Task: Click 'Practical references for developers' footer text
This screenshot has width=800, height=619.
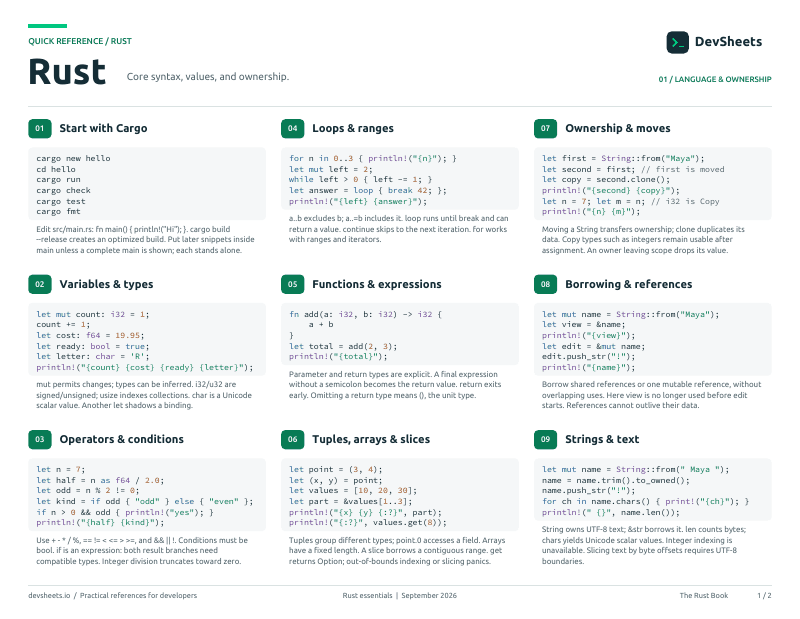Action: [138, 596]
